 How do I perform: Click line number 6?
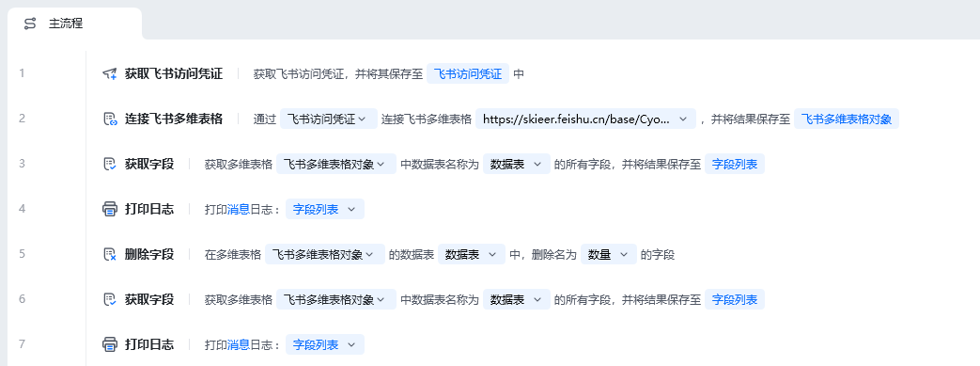click(22, 298)
